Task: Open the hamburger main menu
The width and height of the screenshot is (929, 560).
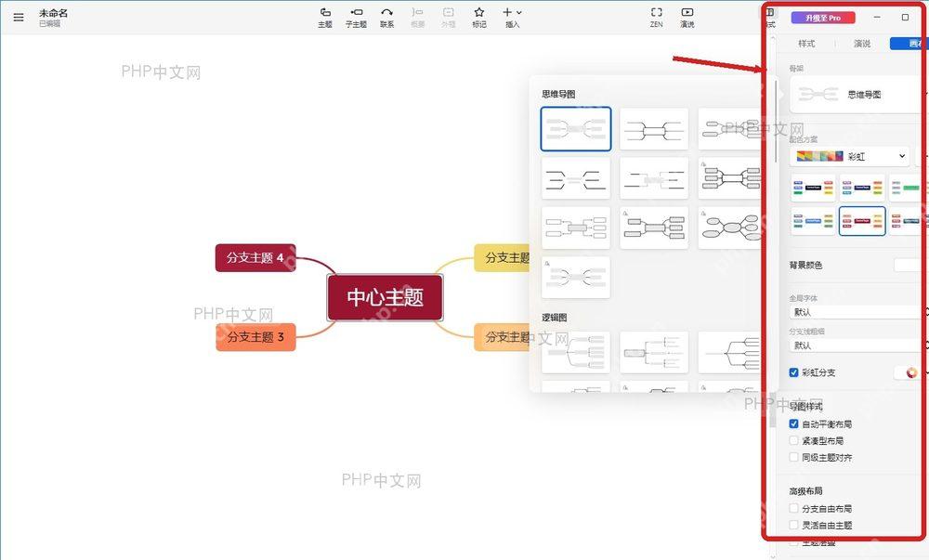Action: coord(19,17)
